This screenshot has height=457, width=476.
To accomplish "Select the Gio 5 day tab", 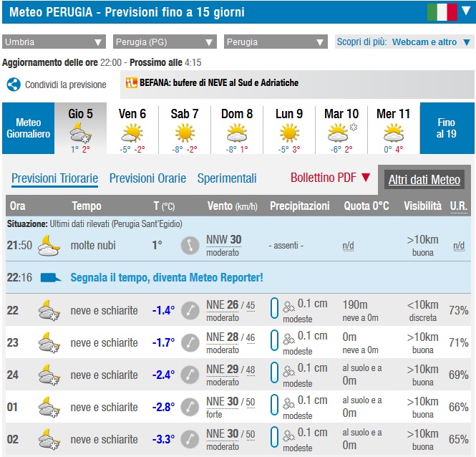I will 80,128.
